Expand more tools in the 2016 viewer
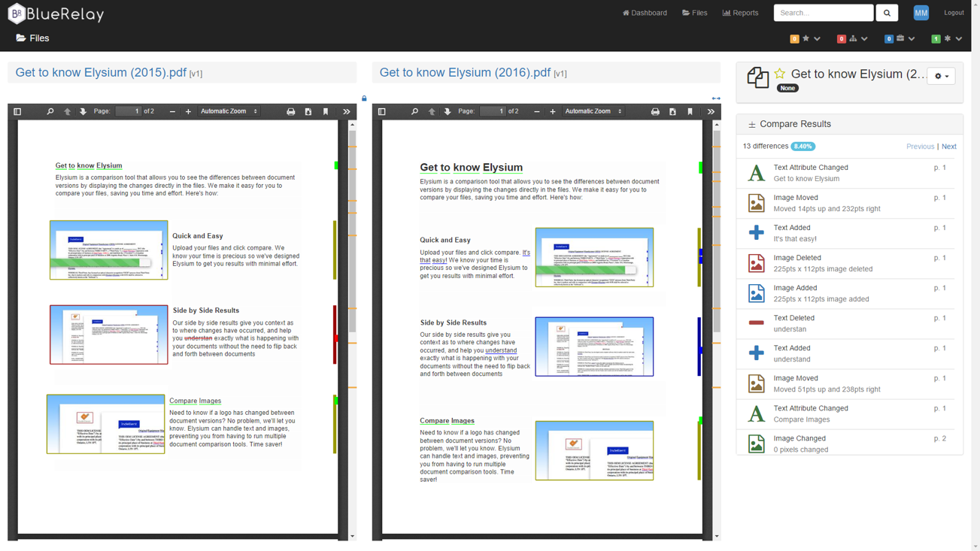 (711, 112)
